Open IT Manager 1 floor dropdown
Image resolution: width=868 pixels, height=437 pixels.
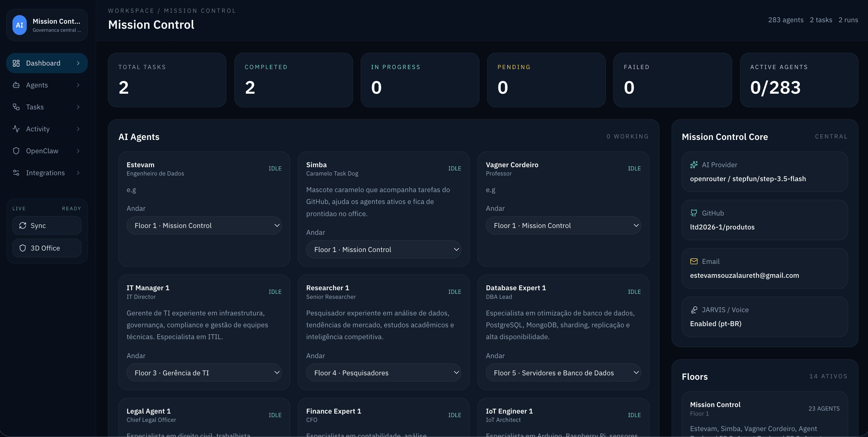click(x=204, y=373)
